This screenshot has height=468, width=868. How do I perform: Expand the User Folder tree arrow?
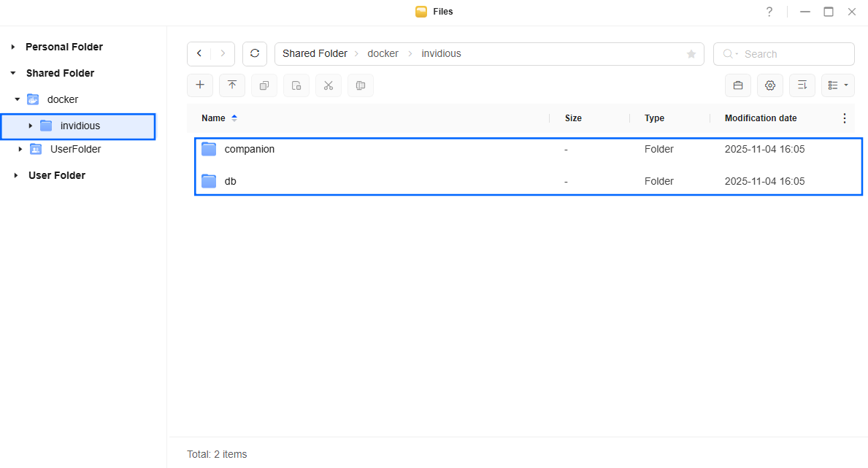16,175
